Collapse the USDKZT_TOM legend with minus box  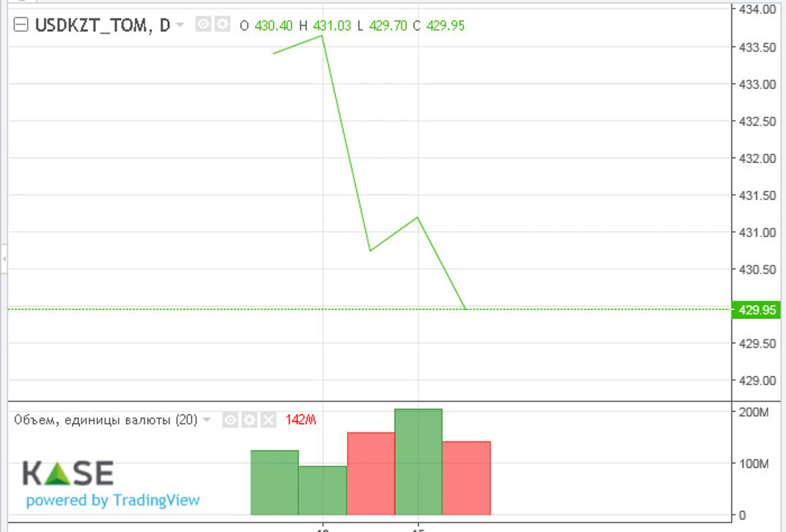21,25
